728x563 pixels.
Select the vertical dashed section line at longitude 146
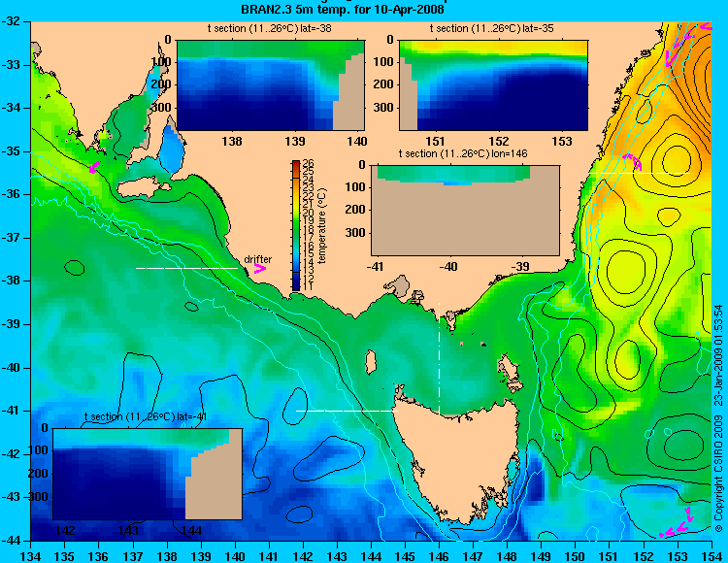pos(439,358)
